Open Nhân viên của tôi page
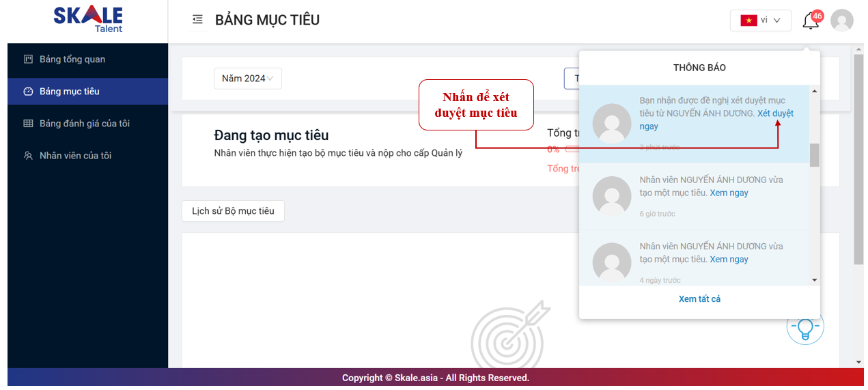868x390 pixels. 75,156
